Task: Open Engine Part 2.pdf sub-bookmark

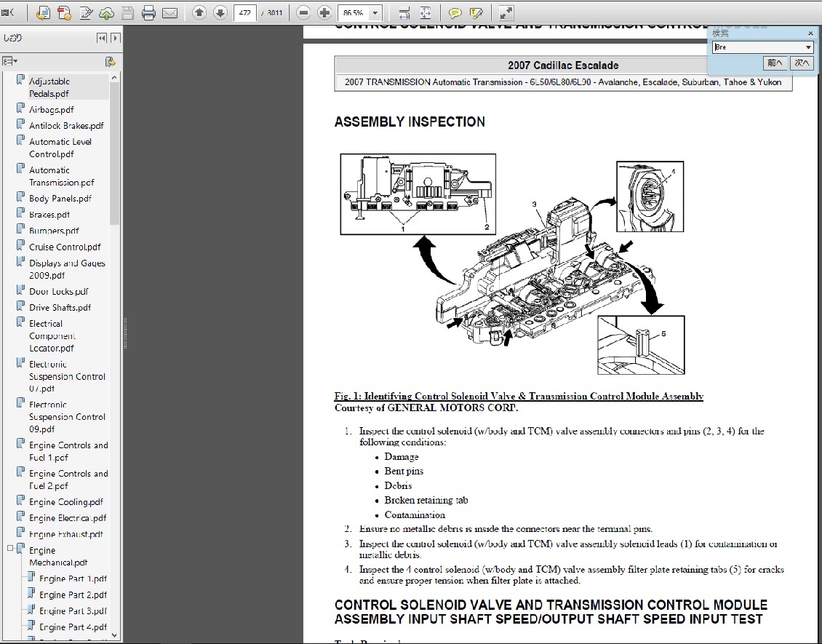Action: [x=73, y=595]
